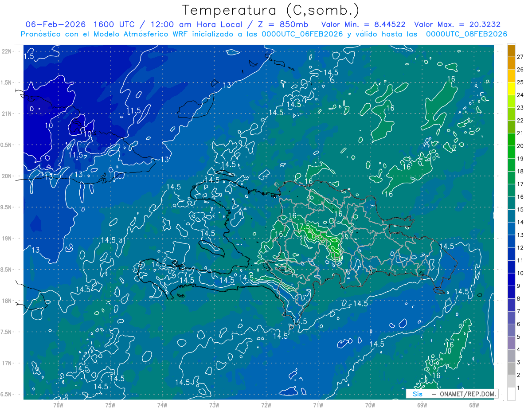
Task: Click the value "12" on the color scale
Action: pos(520,247)
